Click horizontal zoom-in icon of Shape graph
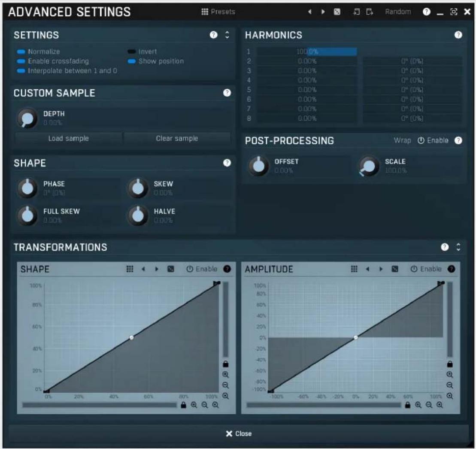Image resolution: width=476 pixels, height=449 pixels. (x=194, y=405)
